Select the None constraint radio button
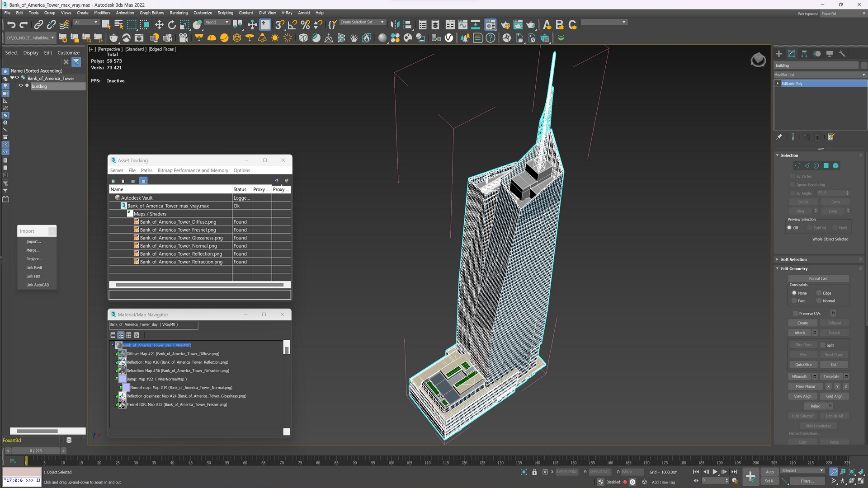 point(794,293)
